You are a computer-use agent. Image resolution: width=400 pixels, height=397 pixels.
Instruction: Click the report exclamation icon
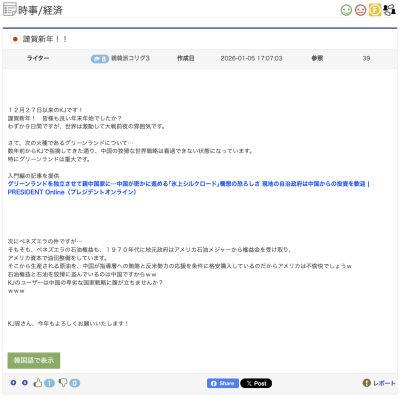(x=366, y=383)
